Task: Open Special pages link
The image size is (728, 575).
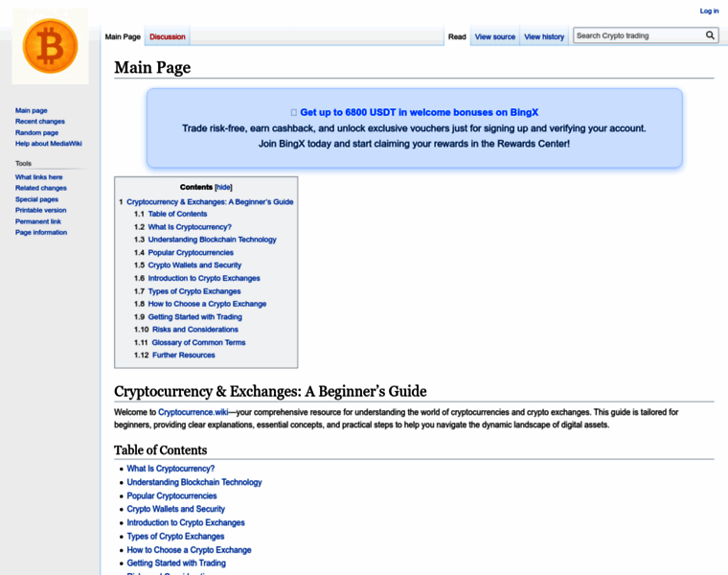Action: (36, 199)
